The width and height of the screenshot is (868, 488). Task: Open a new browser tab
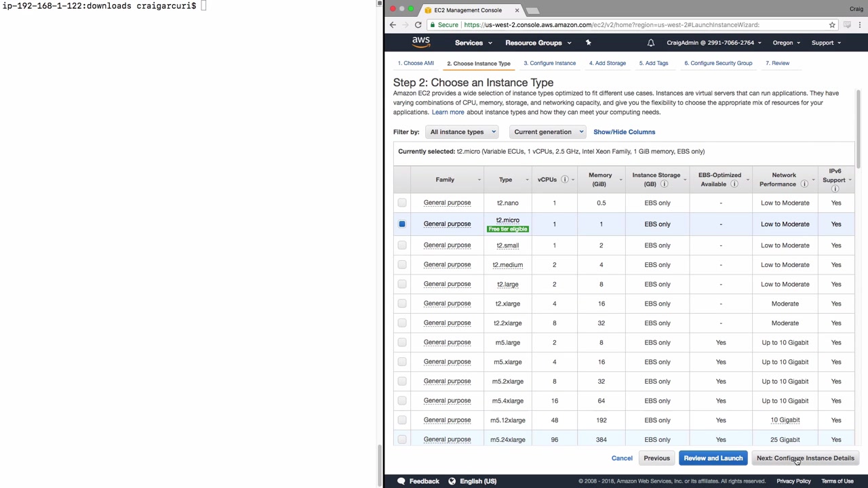pos(533,10)
